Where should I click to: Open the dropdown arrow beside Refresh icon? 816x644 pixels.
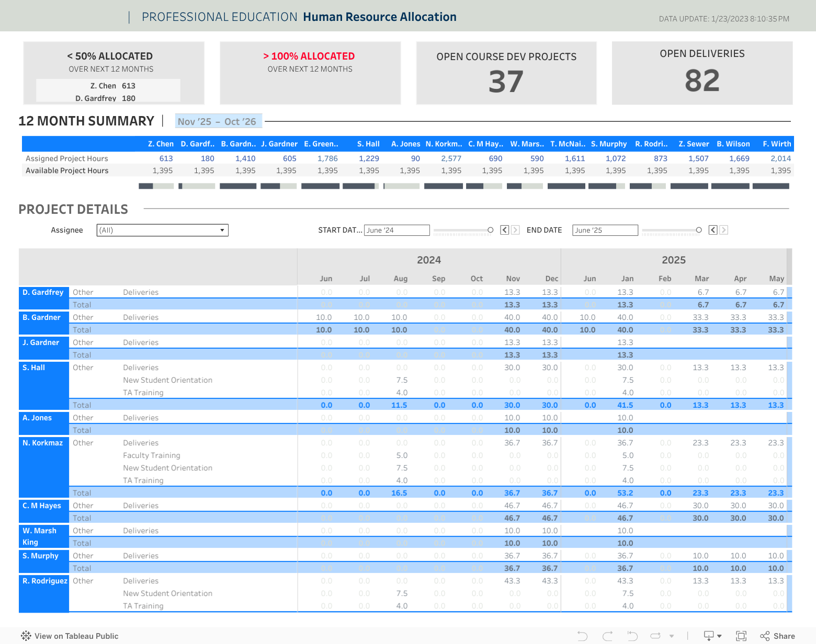[x=672, y=636]
